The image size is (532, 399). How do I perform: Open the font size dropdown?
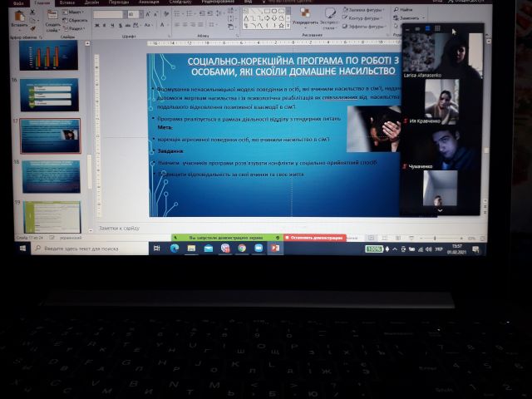141,15
